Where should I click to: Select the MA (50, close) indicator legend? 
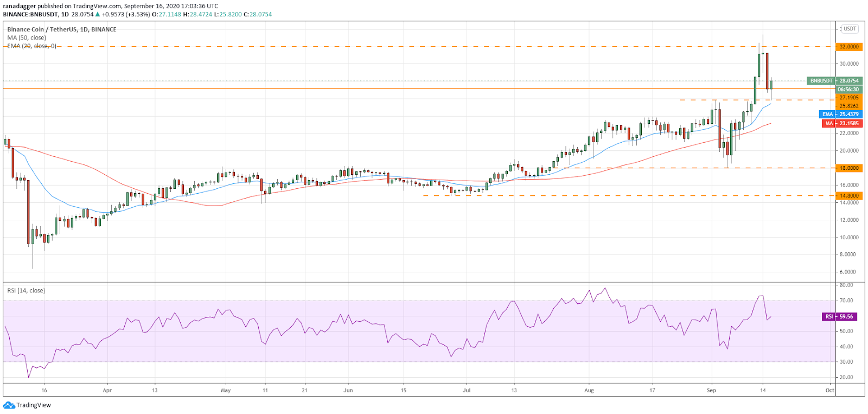pos(27,37)
